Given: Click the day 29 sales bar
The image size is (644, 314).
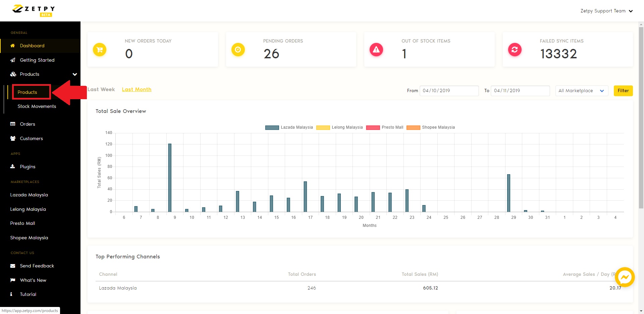Looking at the screenshot, I should pos(508,193).
